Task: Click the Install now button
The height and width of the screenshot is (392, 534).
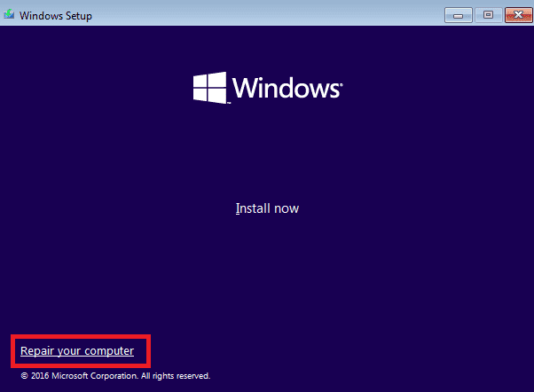Action: (x=267, y=208)
